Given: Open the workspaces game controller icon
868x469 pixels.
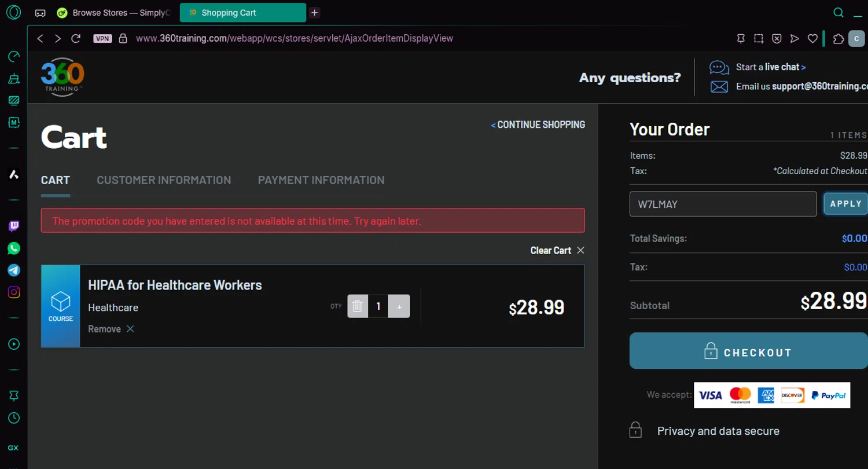Looking at the screenshot, I should click(x=40, y=13).
